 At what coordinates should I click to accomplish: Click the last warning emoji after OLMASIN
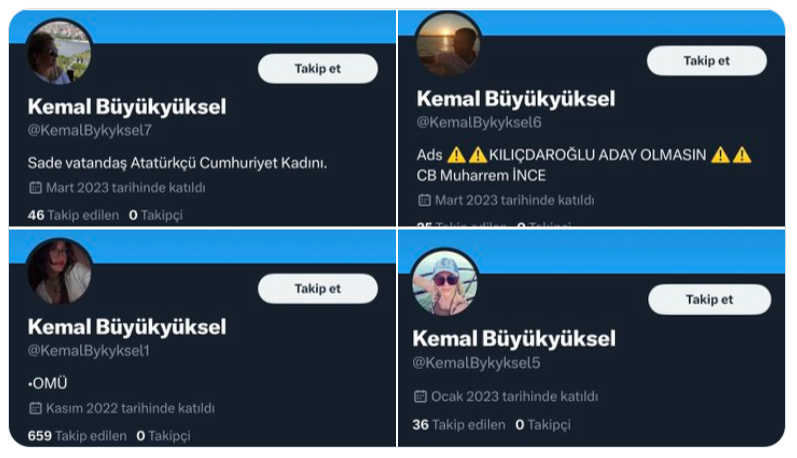pyautogui.click(x=742, y=155)
